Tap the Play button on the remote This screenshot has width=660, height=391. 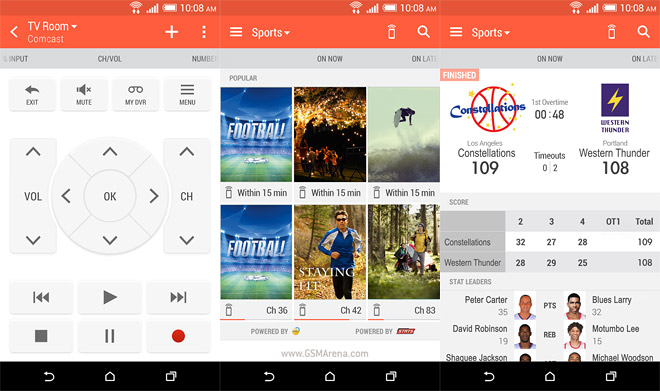[x=109, y=297]
